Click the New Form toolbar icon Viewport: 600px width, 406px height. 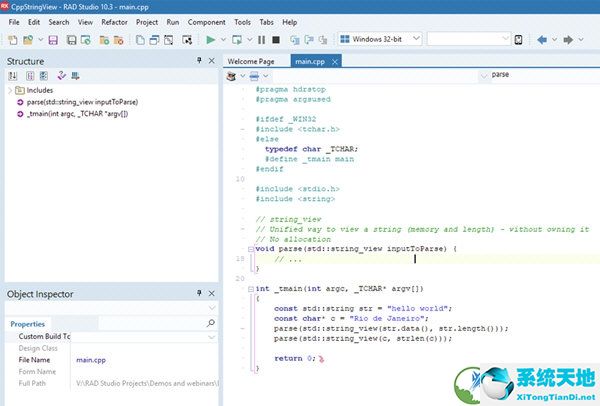tap(187, 40)
